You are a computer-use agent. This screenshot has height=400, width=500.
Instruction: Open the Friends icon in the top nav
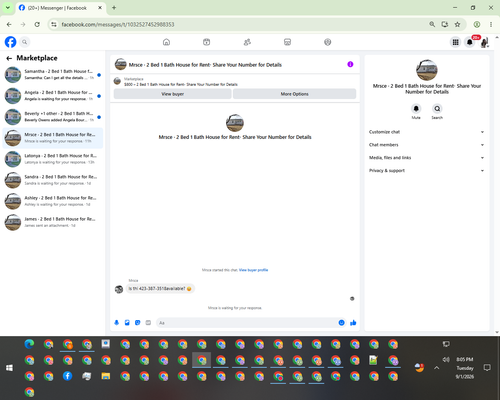pos(247,42)
